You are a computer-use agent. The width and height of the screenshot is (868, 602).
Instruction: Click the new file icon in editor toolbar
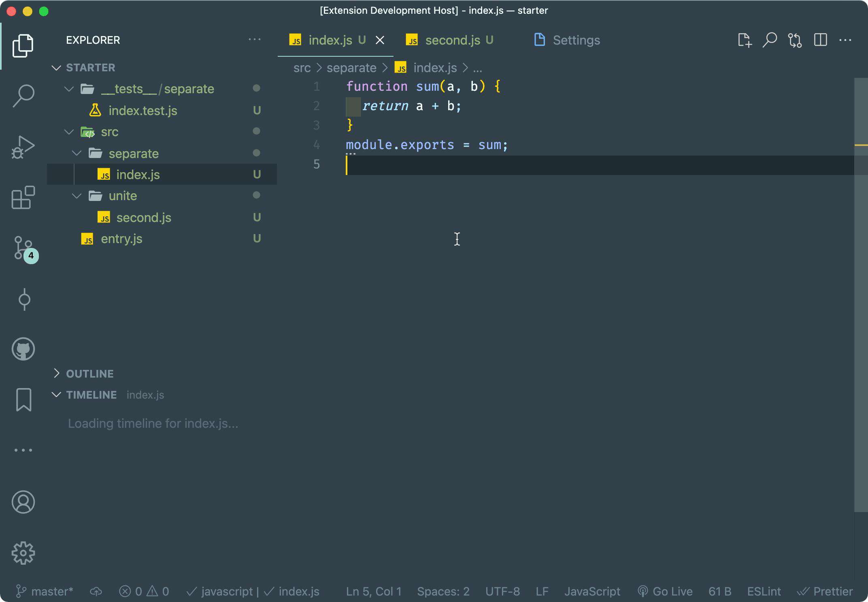click(x=745, y=40)
